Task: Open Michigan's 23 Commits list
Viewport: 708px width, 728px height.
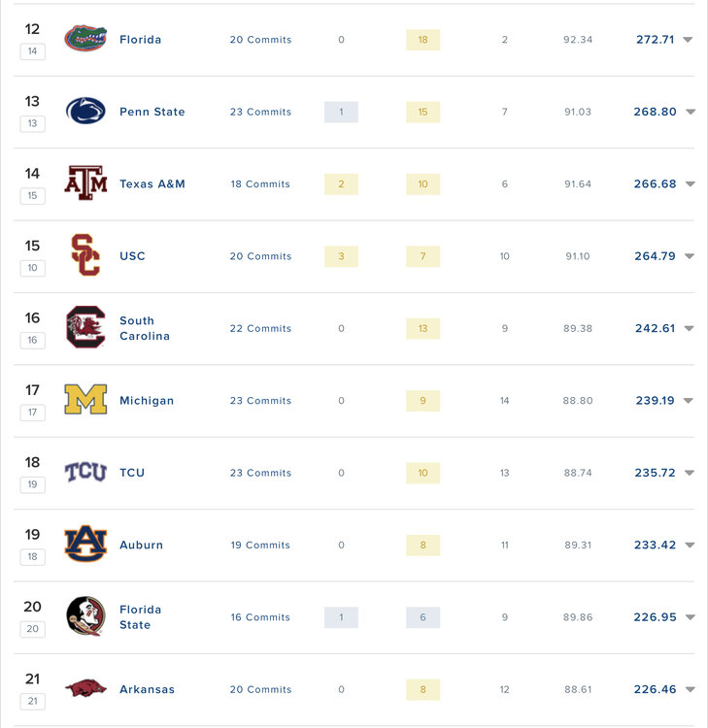Action: [260, 401]
